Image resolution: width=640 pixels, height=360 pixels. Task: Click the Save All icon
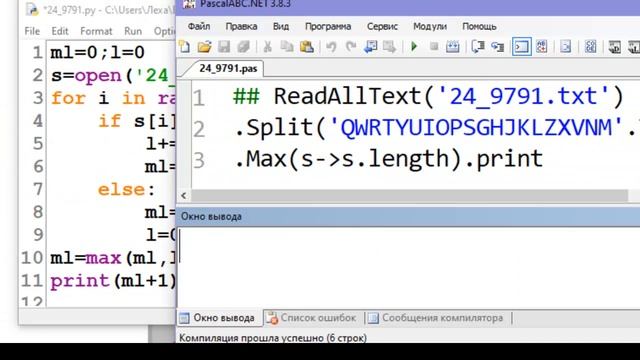244,47
